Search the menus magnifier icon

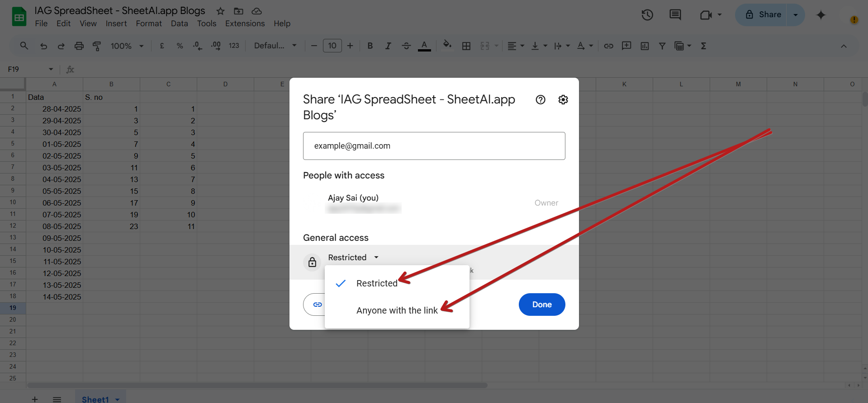pyautogui.click(x=24, y=46)
